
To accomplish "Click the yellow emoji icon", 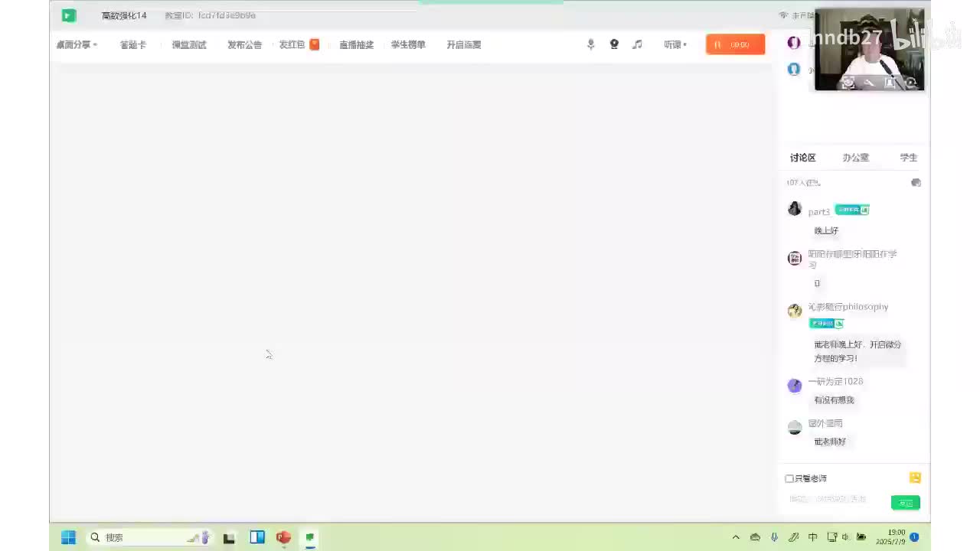I will pyautogui.click(x=915, y=478).
